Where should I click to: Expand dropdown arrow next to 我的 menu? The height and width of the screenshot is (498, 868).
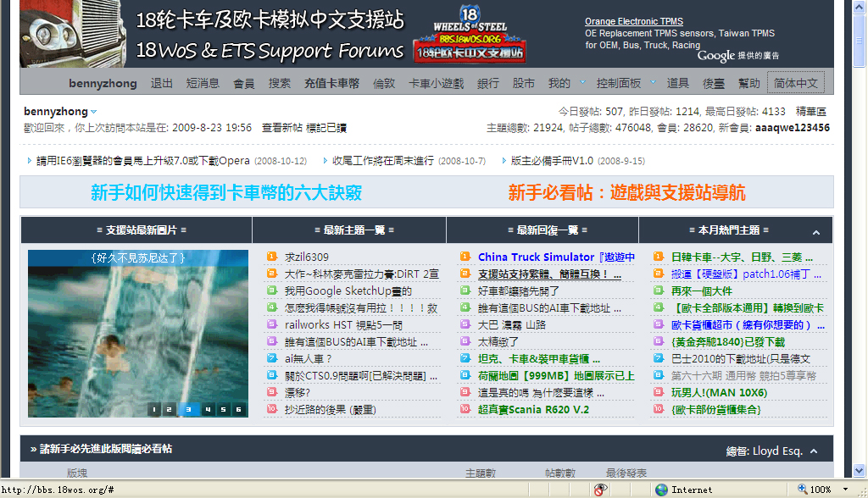coord(582,82)
